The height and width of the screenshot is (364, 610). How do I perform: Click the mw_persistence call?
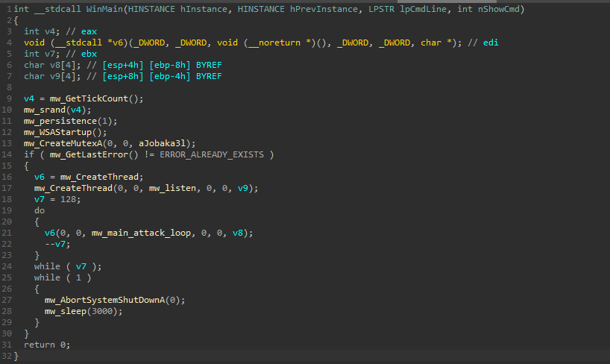point(60,121)
